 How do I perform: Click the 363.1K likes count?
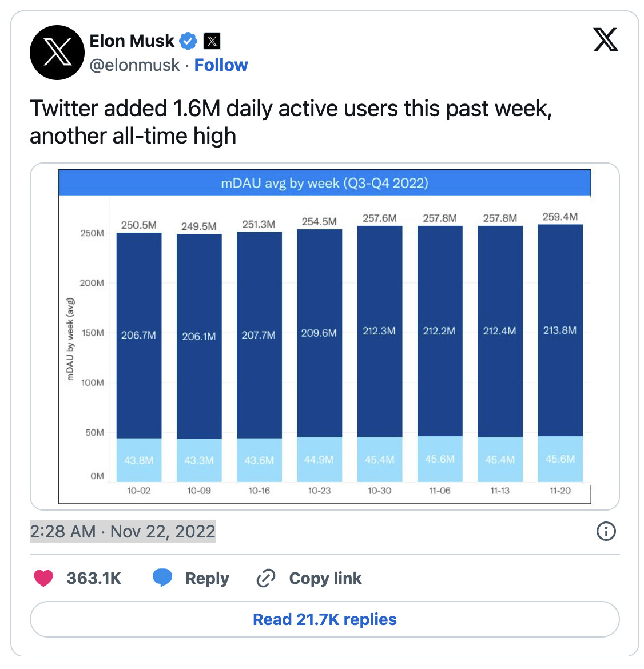94,579
